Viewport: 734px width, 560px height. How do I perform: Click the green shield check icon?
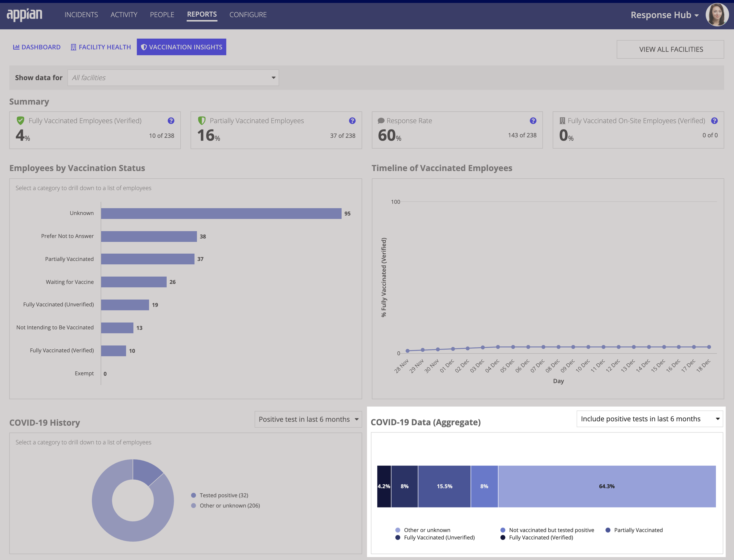click(x=20, y=121)
